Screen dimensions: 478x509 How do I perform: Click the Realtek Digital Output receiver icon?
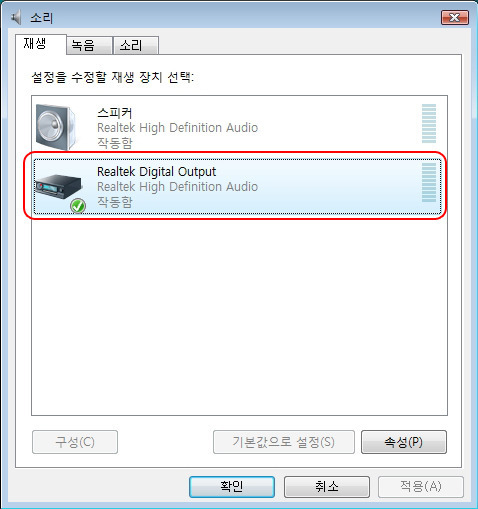click(x=59, y=187)
